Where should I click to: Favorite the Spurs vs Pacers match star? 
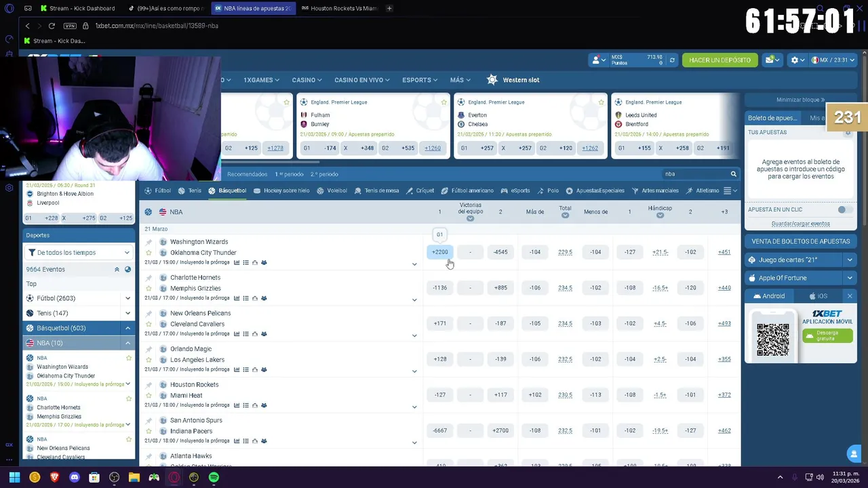tap(149, 432)
